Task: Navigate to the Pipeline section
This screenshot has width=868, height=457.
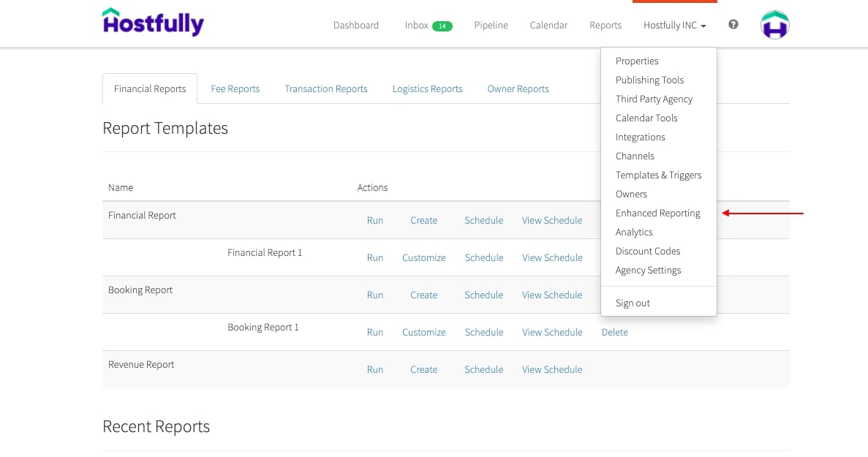Action: tap(491, 25)
